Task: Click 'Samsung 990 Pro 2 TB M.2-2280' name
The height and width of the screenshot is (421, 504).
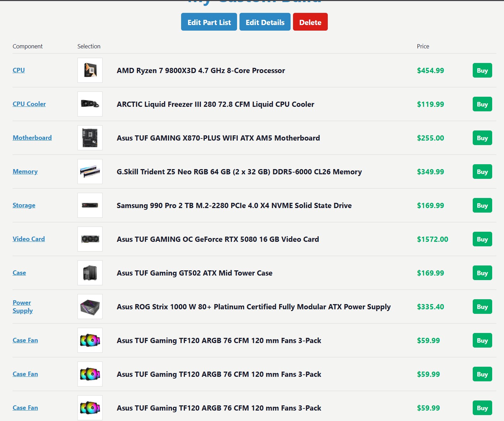Action: [234, 206]
